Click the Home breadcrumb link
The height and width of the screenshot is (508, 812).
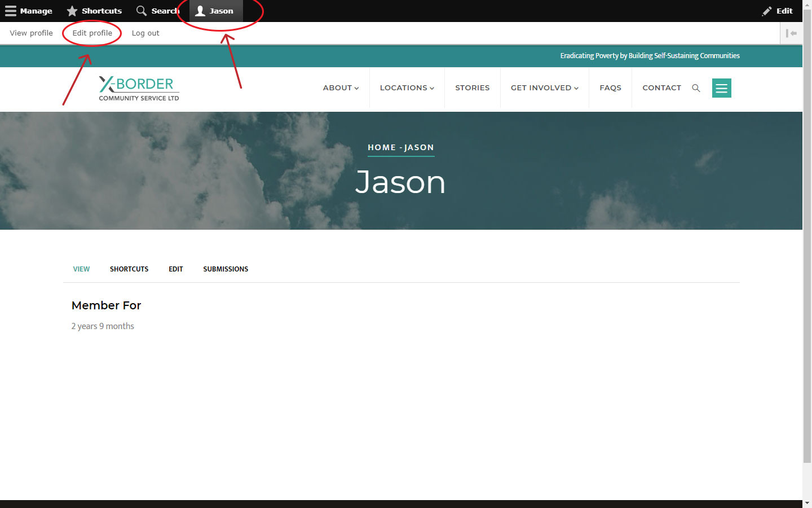coord(382,147)
